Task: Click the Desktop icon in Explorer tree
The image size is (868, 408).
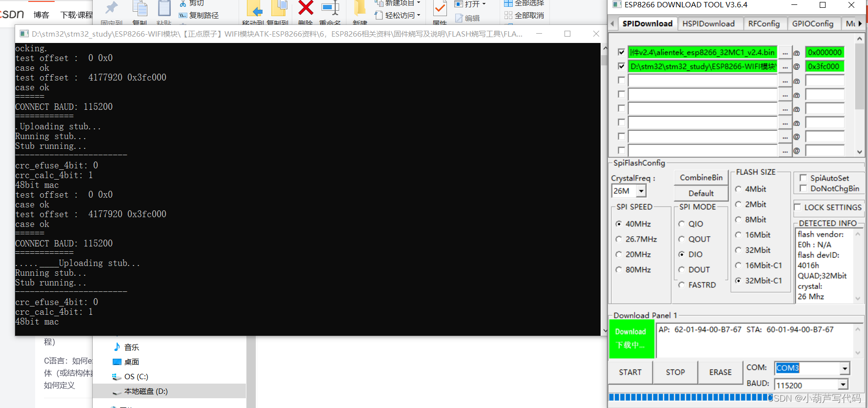Action: click(x=117, y=362)
